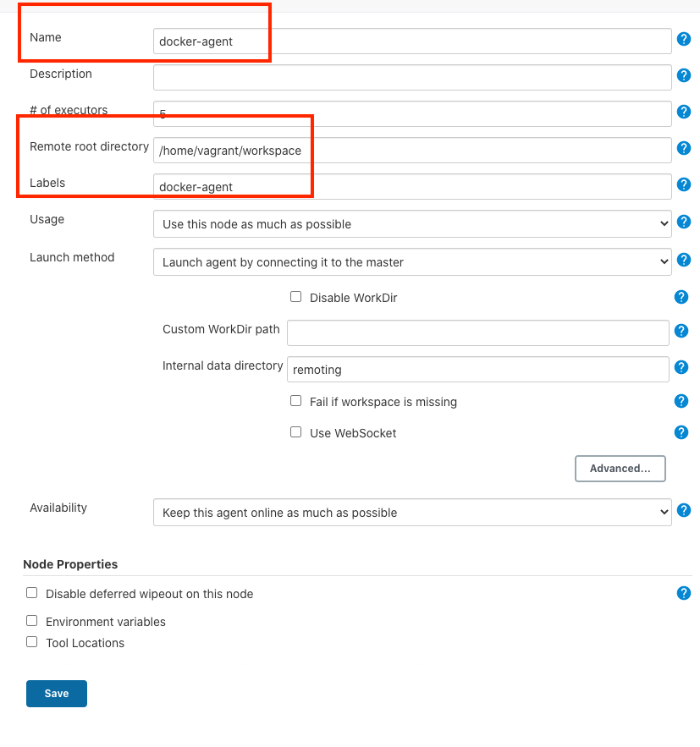Open help icon next to Labels
Screen dimensions: 700x747
pyautogui.click(x=684, y=184)
